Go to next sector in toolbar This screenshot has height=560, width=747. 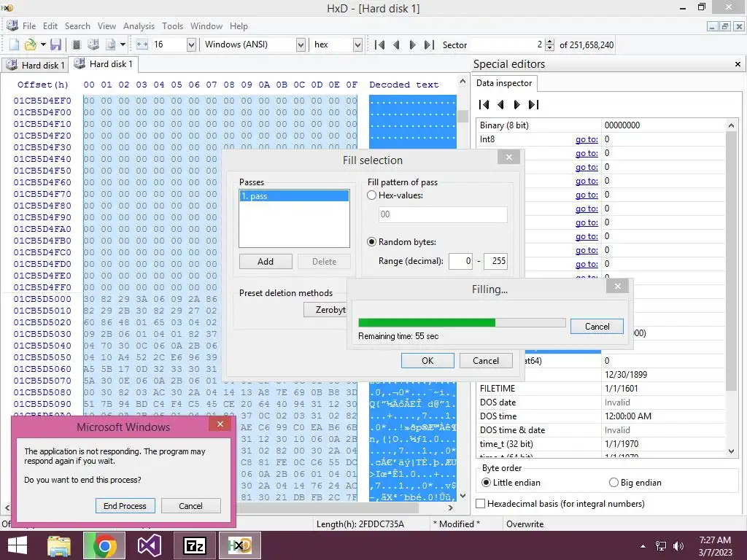click(413, 44)
